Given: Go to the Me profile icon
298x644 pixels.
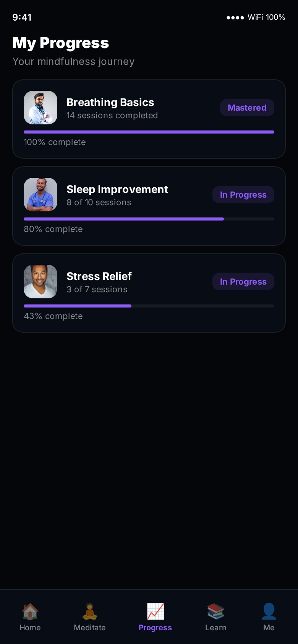Looking at the screenshot, I should pos(269,611).
